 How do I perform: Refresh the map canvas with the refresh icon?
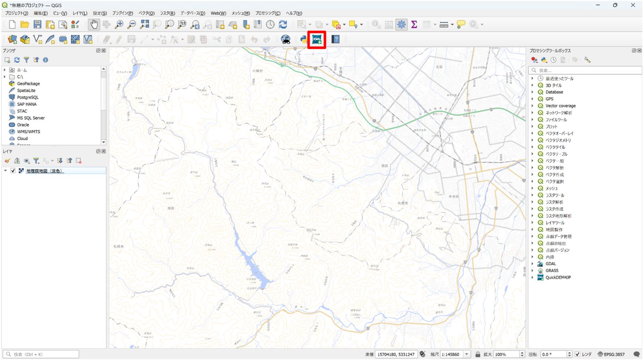pos(283,25)
